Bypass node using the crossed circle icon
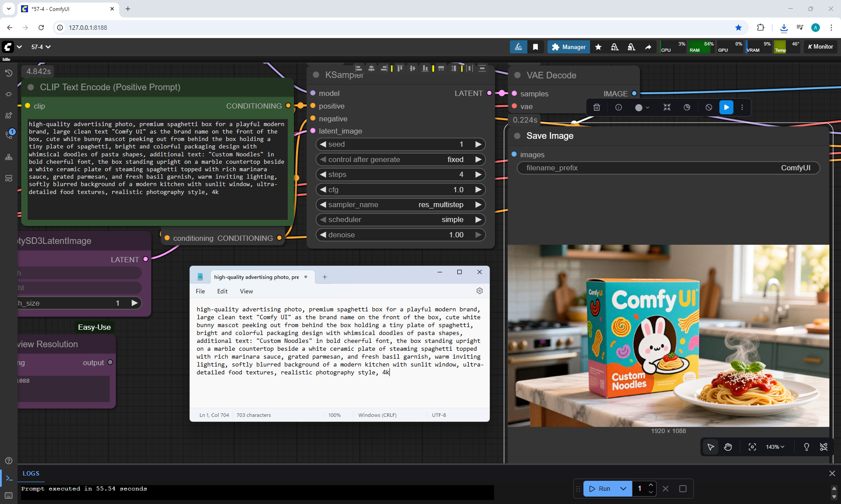Image resolution: width=841 pixels, height=504 pixels. 709,107
